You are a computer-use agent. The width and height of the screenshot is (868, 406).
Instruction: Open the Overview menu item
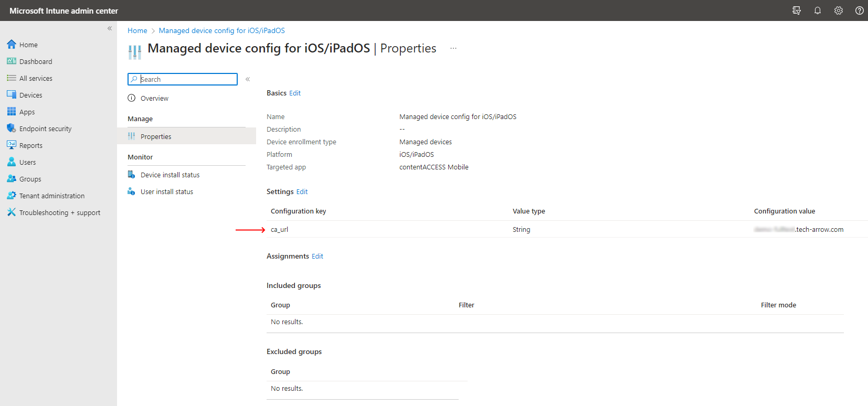click(154, 98)
